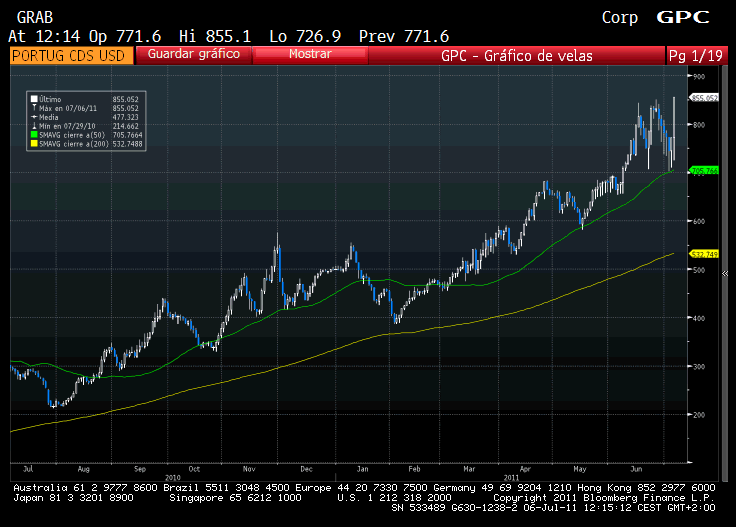Click the Copyright 2011 Bloomberg Finance L.P. text

[x=604, y=498]
